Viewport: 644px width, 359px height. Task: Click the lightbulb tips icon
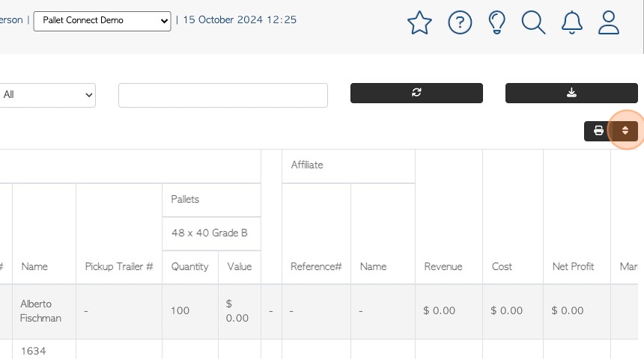pyautogui.click(x=496, y=22)
